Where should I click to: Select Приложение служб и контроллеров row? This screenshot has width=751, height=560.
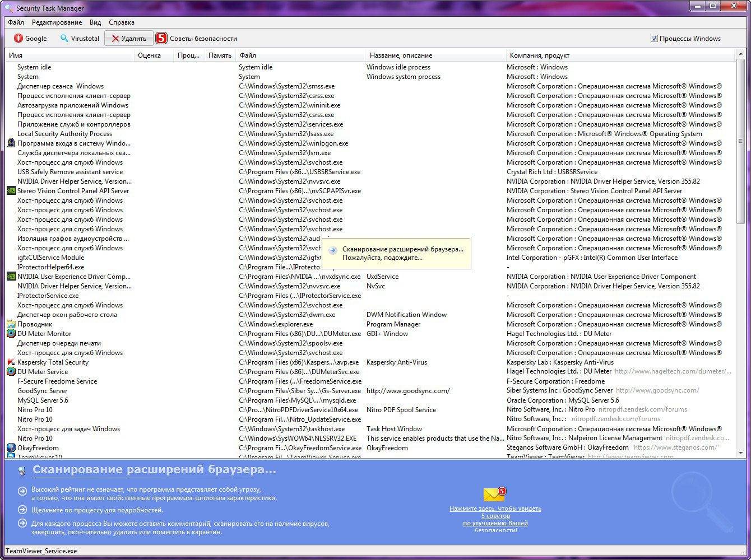point(370,124)
